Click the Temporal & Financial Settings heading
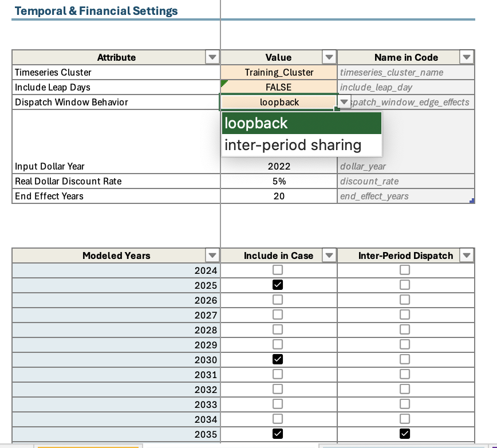Screen dimensions: 497x448 tap(96, 10)
